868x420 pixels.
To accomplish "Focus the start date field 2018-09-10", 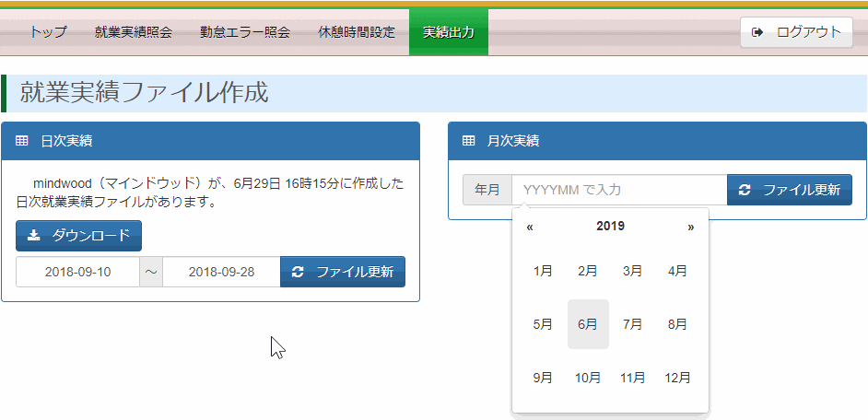I will (77, 272).
